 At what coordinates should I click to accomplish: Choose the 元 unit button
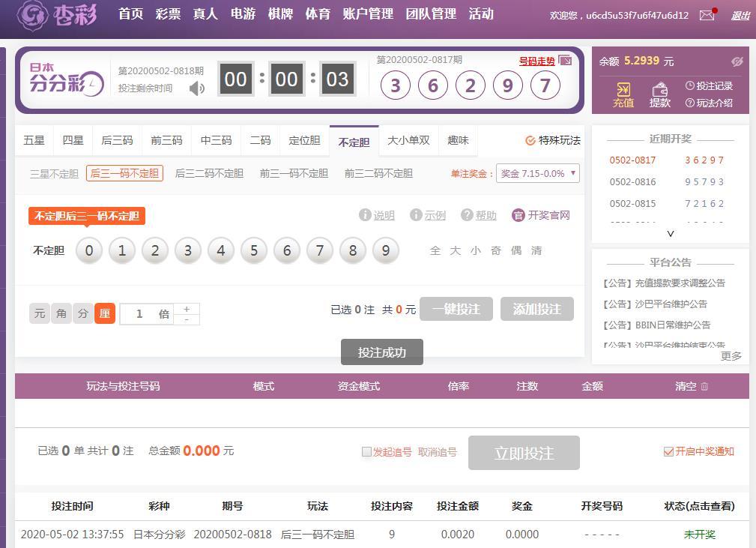[40, 313]
